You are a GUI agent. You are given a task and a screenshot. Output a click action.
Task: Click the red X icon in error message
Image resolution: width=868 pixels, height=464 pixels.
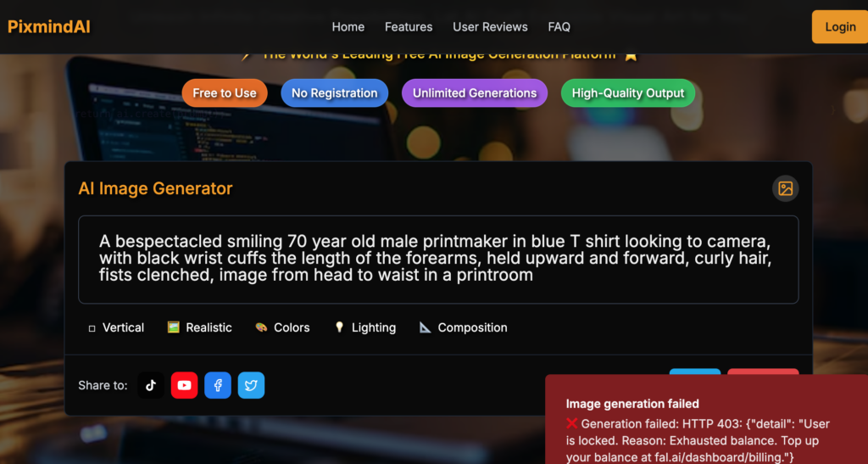(572, 423)
